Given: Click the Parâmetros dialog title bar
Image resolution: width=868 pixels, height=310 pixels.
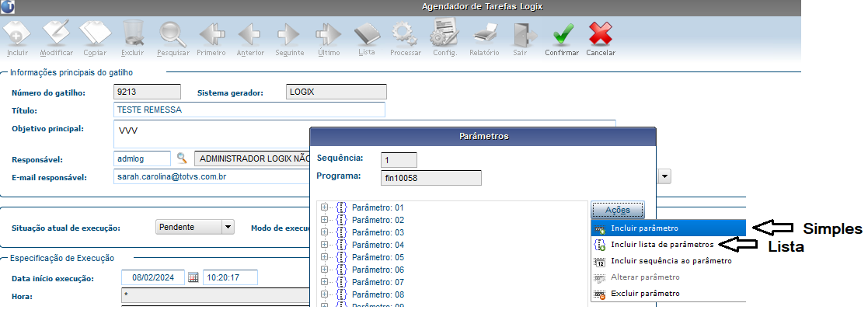Looking at the screenshot, I should 483,136.
